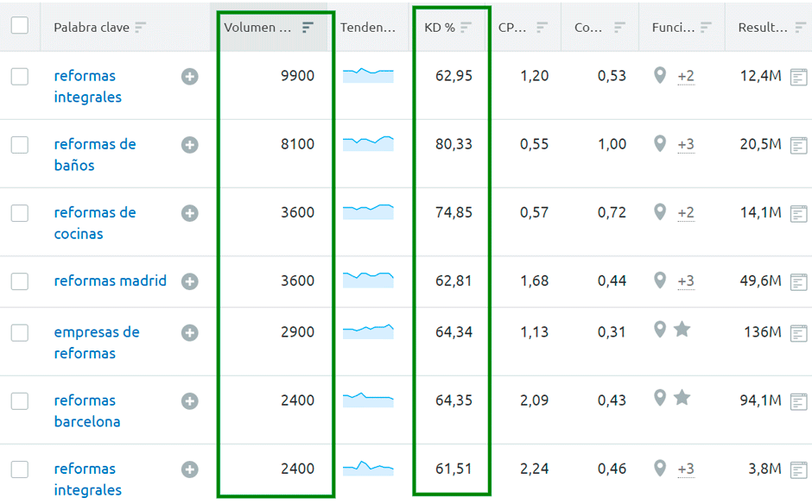This screenshot has width=812, height=504.
Task: Click the SERP snapshot icon in 136M row
Action: point(798,333)
